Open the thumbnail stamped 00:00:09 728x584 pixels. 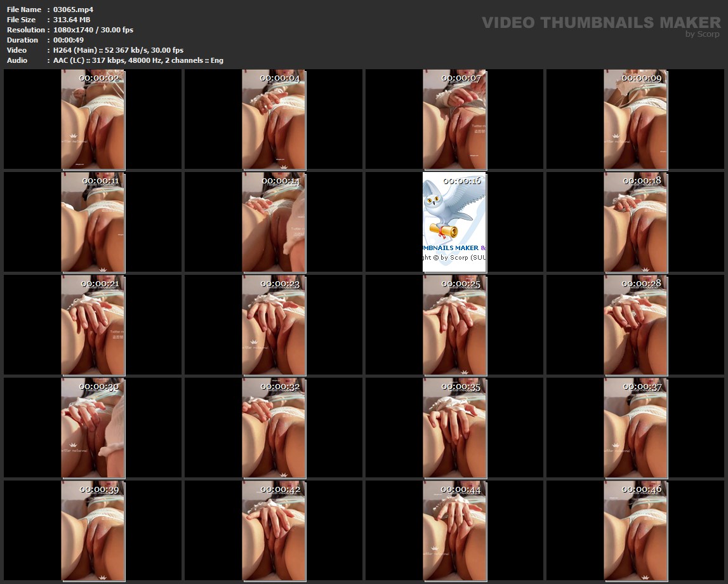click(x=635, y=119)
